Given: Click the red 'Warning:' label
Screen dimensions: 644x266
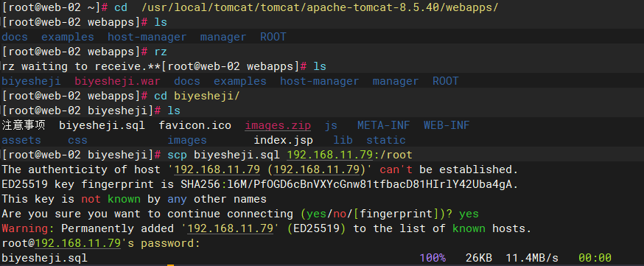Looking at the screenshot, I should 28,228.
